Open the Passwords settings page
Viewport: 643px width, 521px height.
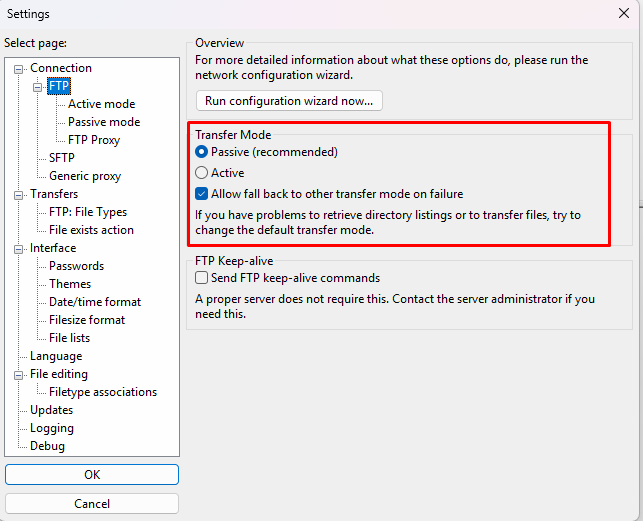pyautogui.click(x=76, y=266)
